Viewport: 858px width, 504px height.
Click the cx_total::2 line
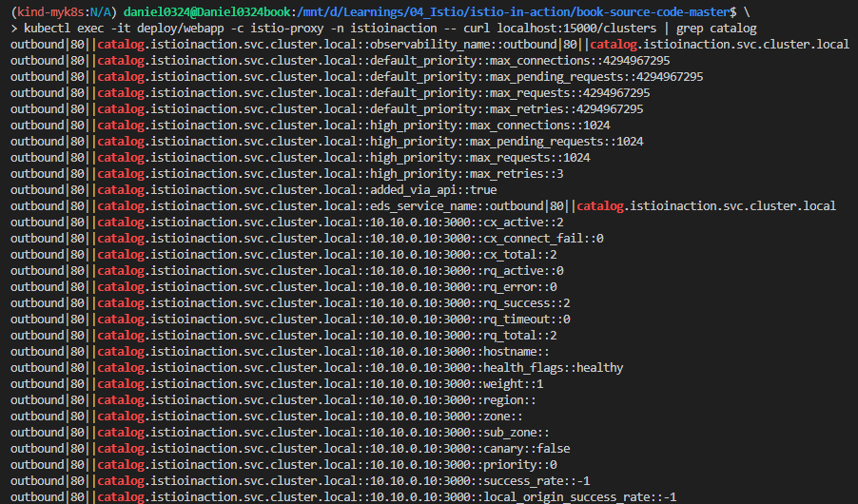coord(284,254)
